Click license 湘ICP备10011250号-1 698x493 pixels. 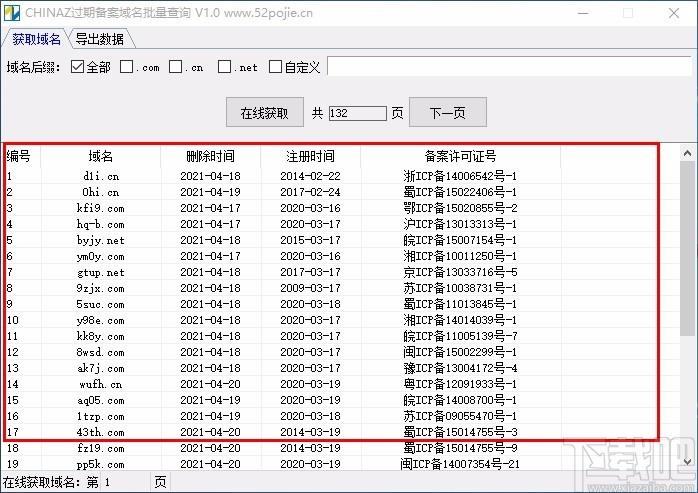click(x=460, y=257)
